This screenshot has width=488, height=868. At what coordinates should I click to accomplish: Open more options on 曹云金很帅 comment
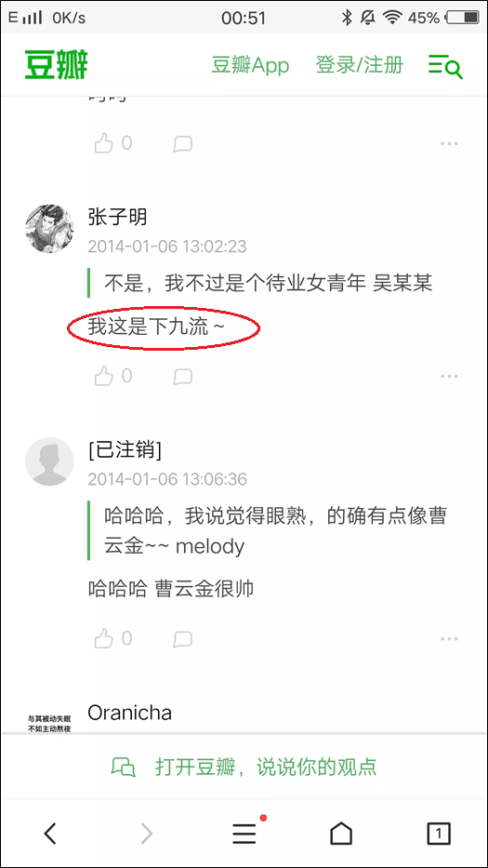pos(449,639)
